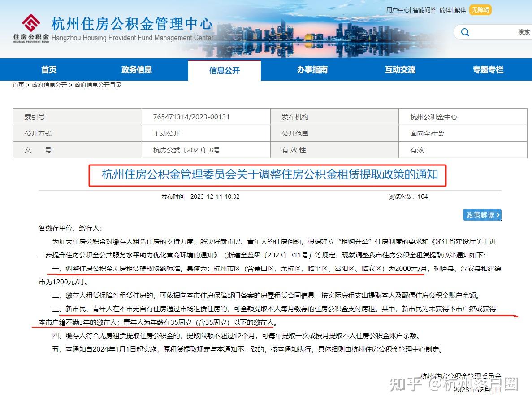Image resolution: width=532 pixels, height=405 pixels.
Task: Click clause 四 about 提取限额不超过12个月
Action: (237, 336)
